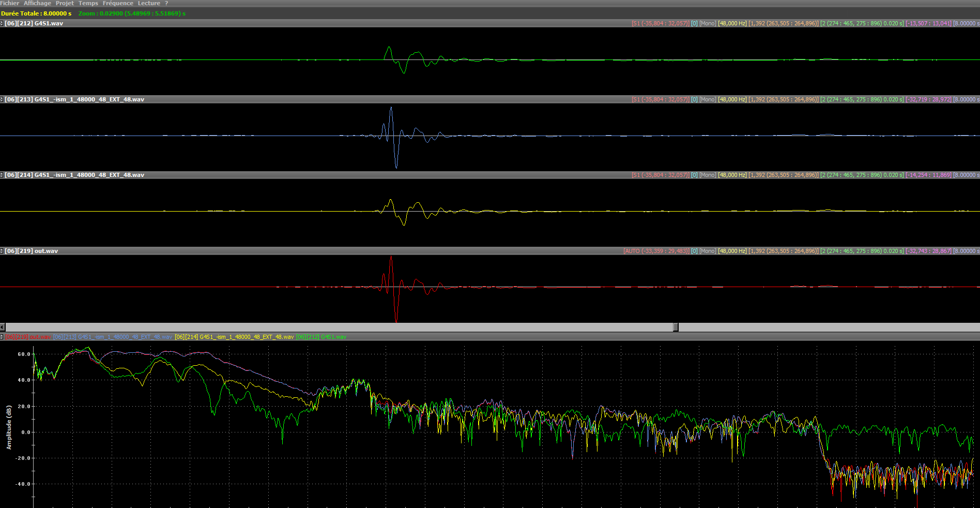Click the [Mono] label on G4S1.wav track
This screenshot has width=980, height=508.
tap(708, 23)
